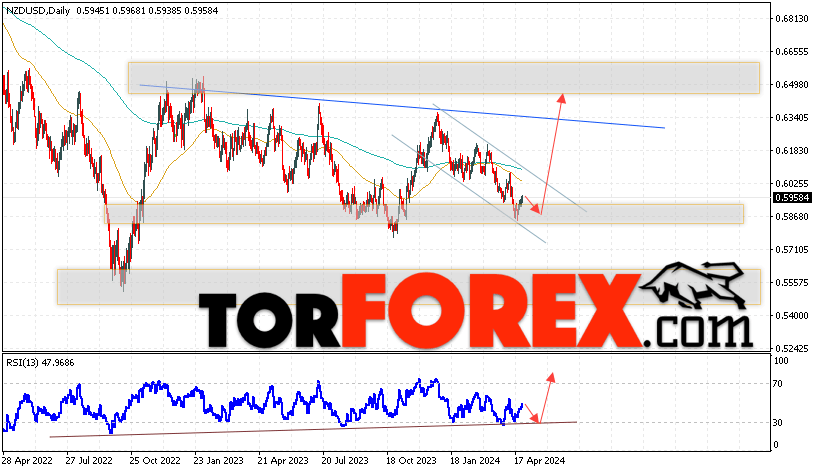The height and width of the screenshot is (472, 816).
Task: Click the OHLC values 0.59451 0.59681 0.59385 0.59584
Action: coord(147,10)
